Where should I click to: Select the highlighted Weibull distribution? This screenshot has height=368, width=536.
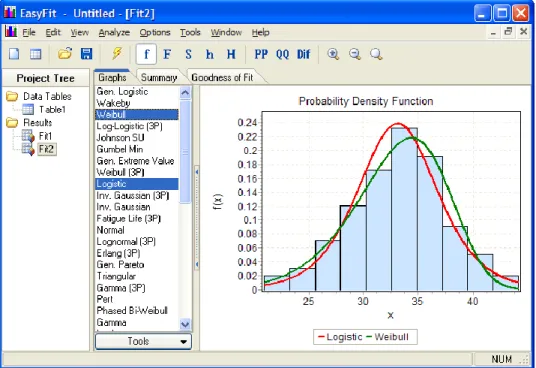point(137,114)
